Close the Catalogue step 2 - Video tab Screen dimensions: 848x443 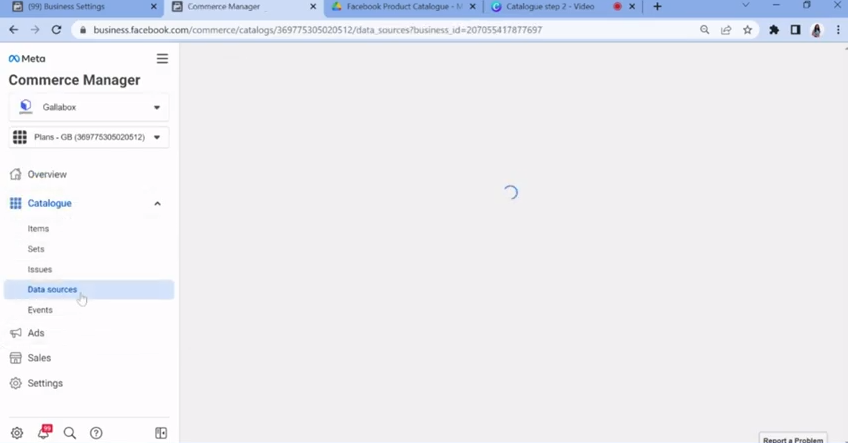[x=632, y=6]
